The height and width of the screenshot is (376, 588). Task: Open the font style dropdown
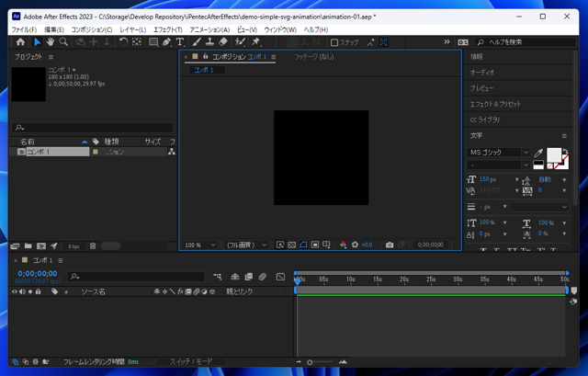[498, 165]
